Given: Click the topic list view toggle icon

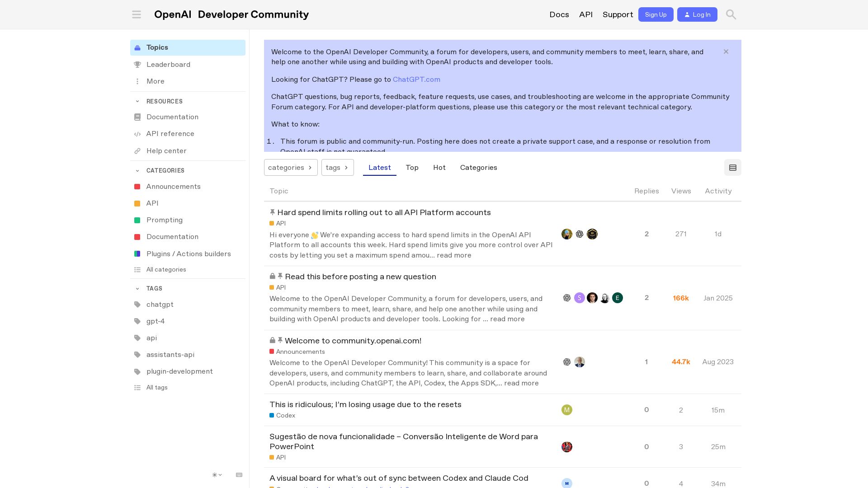Looking at the screenshot, I should click(x=733, y=168).
